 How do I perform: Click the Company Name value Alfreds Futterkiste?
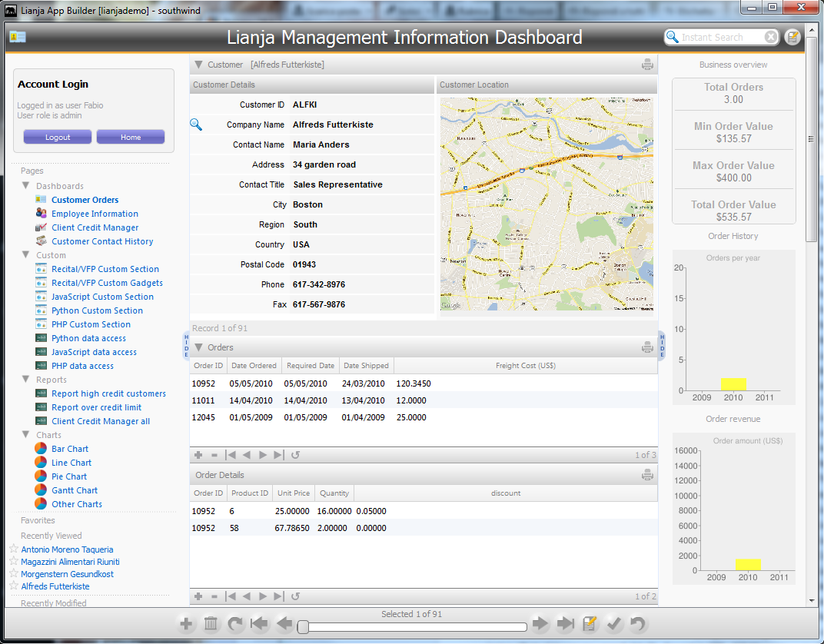coord(333,124)
